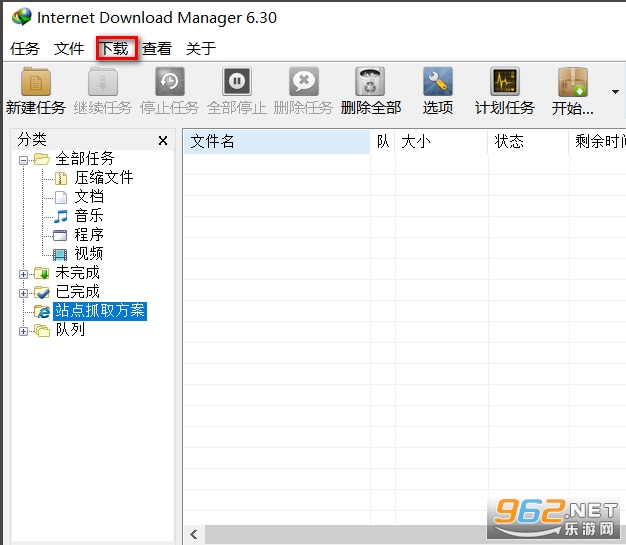Click the 新建任务 toolbar icon
626x545 pixels.
pyautogui.click(x=36, y=82)
